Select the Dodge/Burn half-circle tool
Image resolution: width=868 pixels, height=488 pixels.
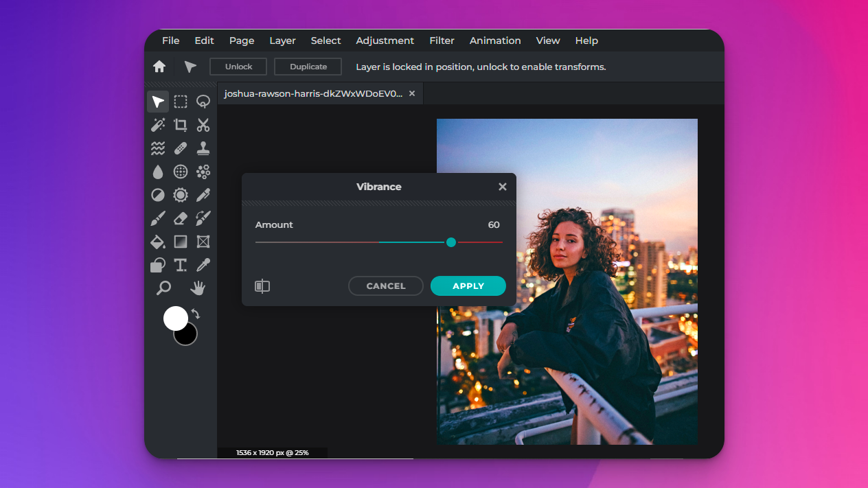point(158,195)
